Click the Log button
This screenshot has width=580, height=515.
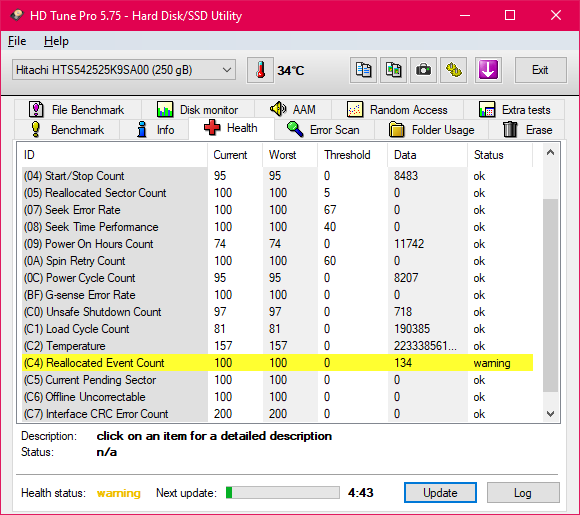pyautogui.click(x=523, y=492)
